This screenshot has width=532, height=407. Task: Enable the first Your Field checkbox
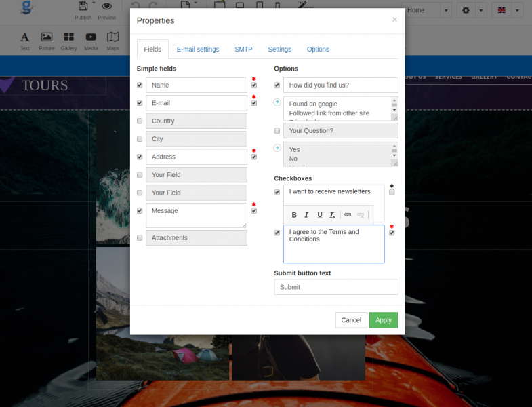click(140, 174)
